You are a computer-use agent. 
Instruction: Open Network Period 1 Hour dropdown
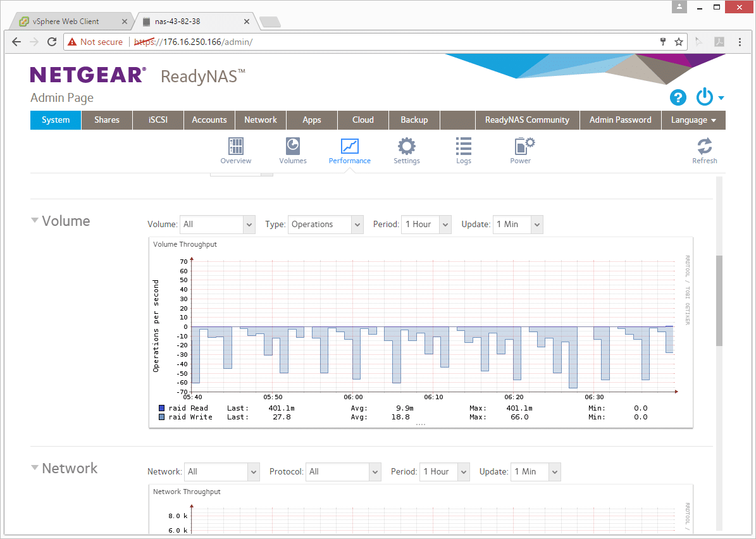[444, 472]
